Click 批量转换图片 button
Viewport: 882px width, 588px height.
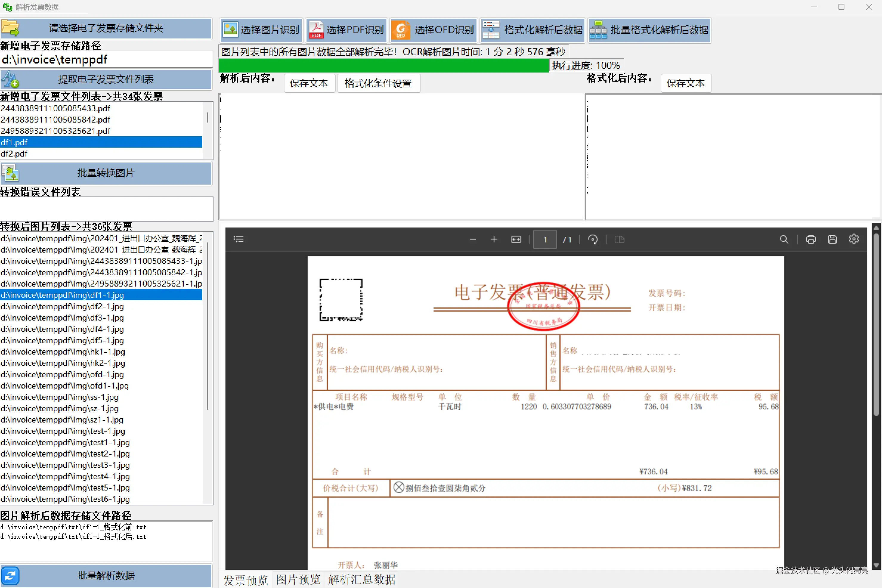106,173
